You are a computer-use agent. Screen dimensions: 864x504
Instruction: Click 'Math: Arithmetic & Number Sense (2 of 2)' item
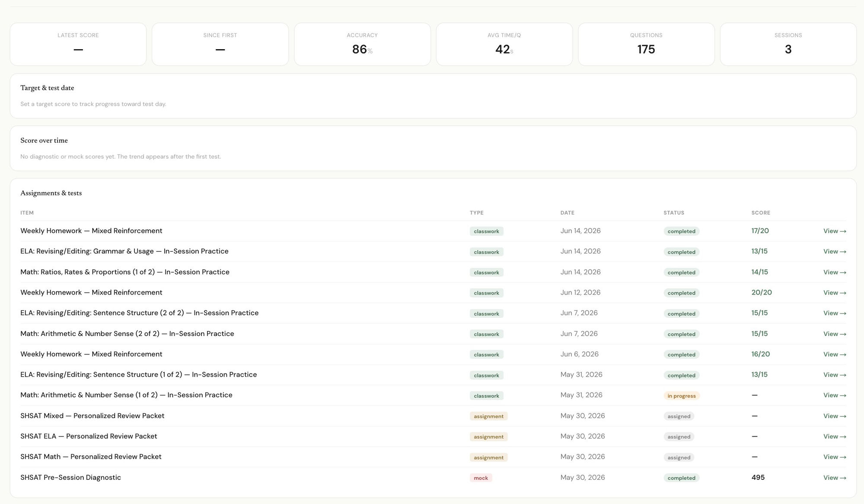coord(127,334)
